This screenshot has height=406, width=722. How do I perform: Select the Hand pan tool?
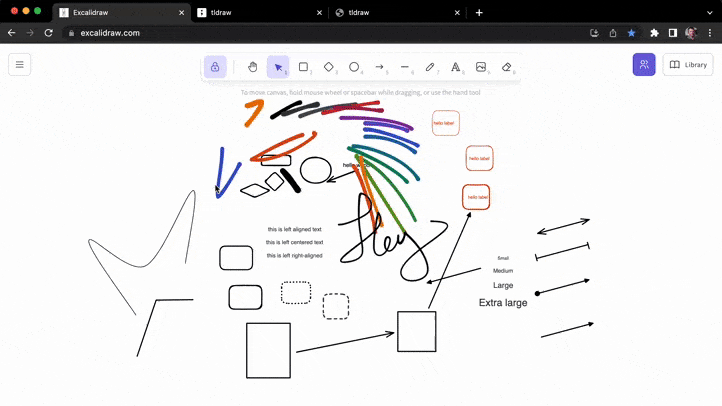(253, 67)
